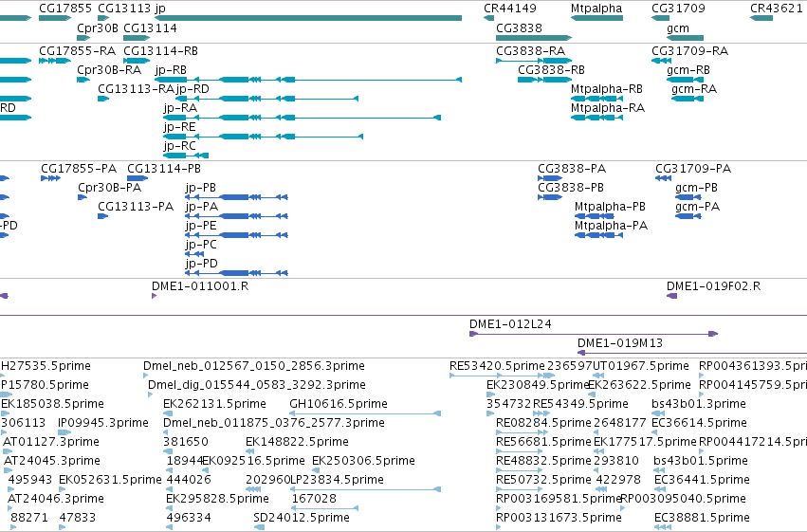Screen dimensions: 807x532
Task: Click the CG17855-PA protein label
Action: coord(79,169)
